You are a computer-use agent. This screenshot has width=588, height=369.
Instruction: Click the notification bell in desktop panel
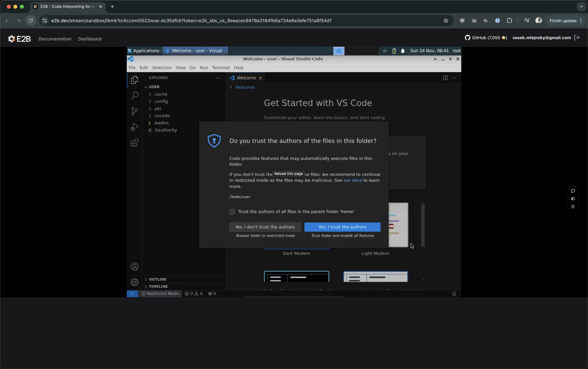pos(403,51)
